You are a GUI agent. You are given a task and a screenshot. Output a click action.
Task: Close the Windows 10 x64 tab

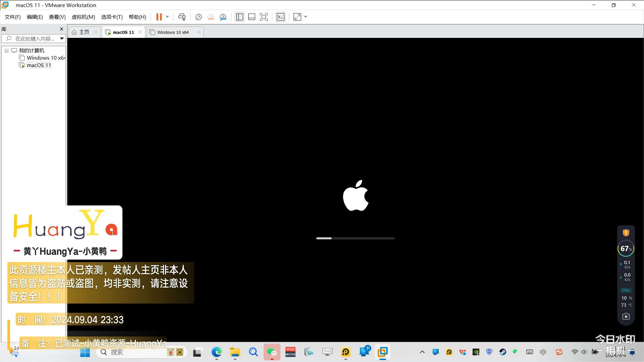coord(199,32)
